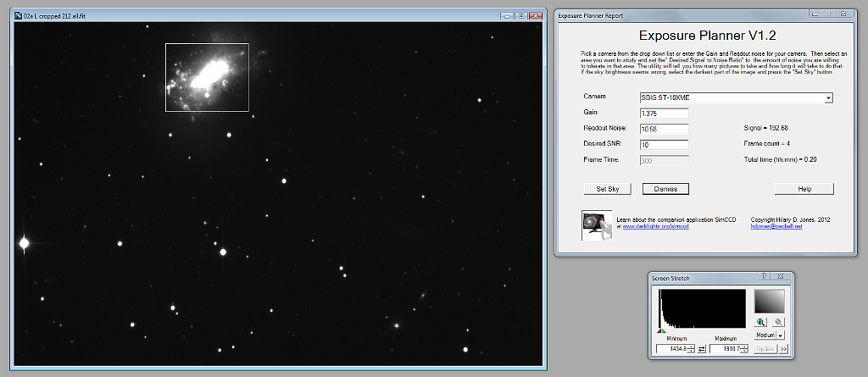Maximize the 02a L cropped image window
The height and width of the screenshot is (377, 868).
521,16
